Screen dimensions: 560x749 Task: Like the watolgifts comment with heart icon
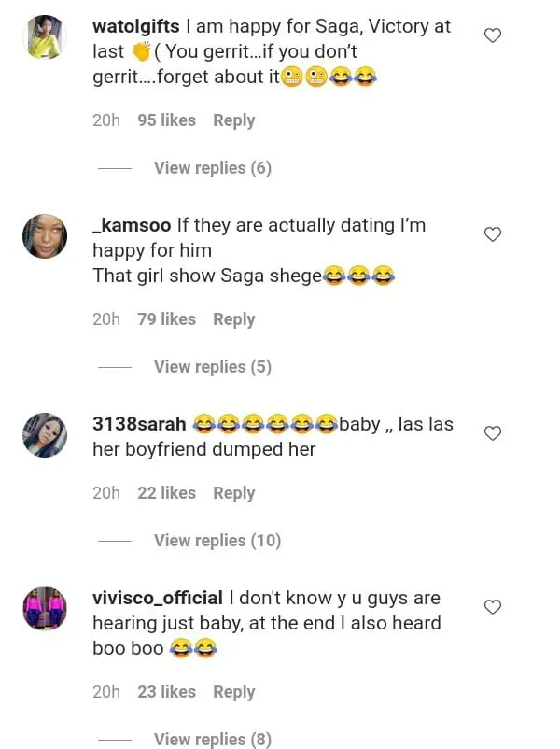tap(493, 35)
